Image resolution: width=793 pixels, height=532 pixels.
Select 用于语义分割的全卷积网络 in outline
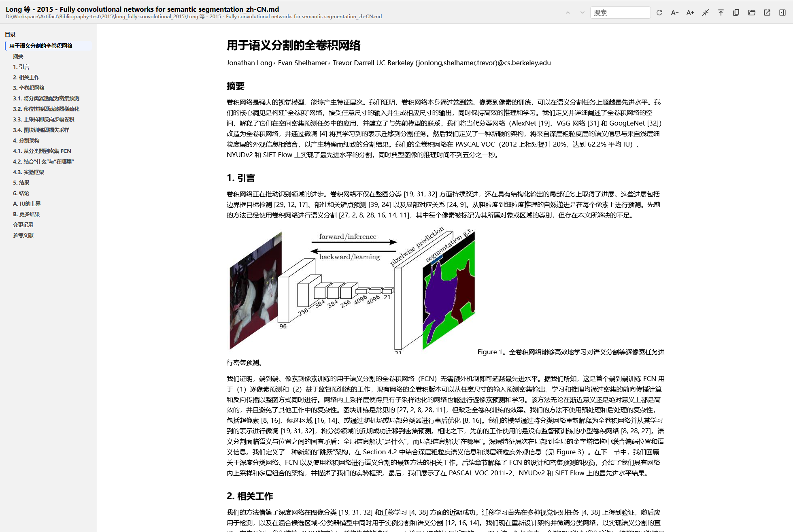click(49, 46)
